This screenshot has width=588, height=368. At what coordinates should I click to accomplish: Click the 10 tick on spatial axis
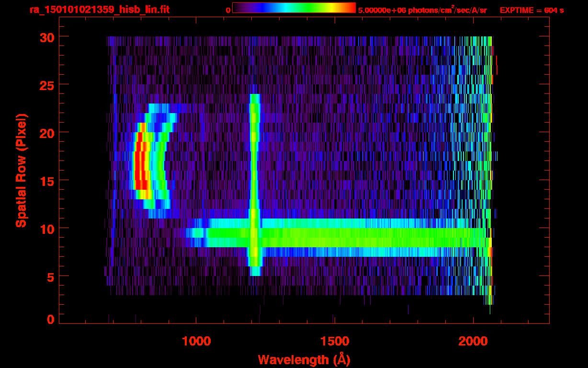47,229
